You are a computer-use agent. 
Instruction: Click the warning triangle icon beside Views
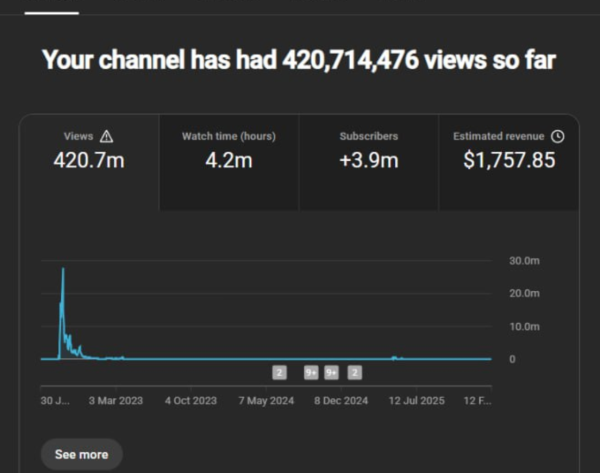pos(107,137)
